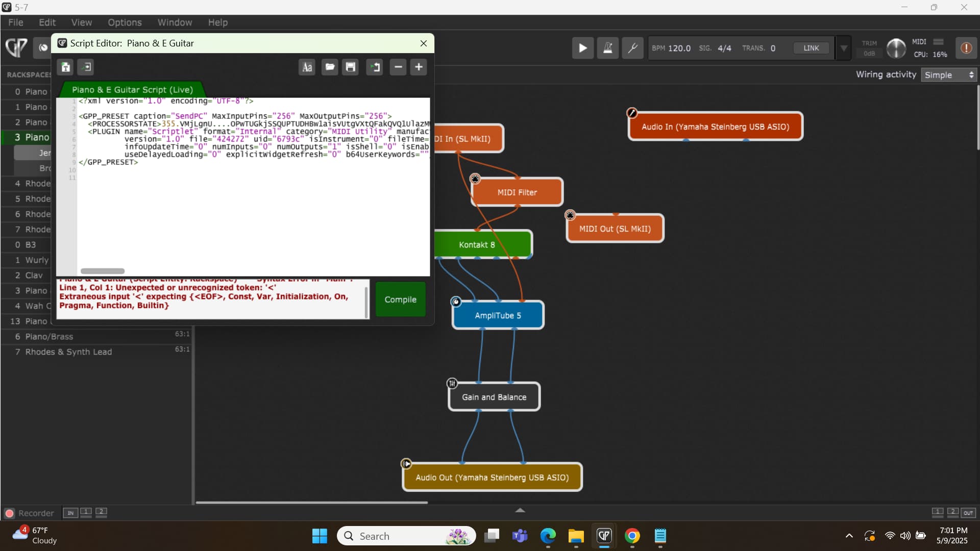The height and width of the screenshot is (551, 980).
Task: Open script file with folder icon
Action: 330,67
